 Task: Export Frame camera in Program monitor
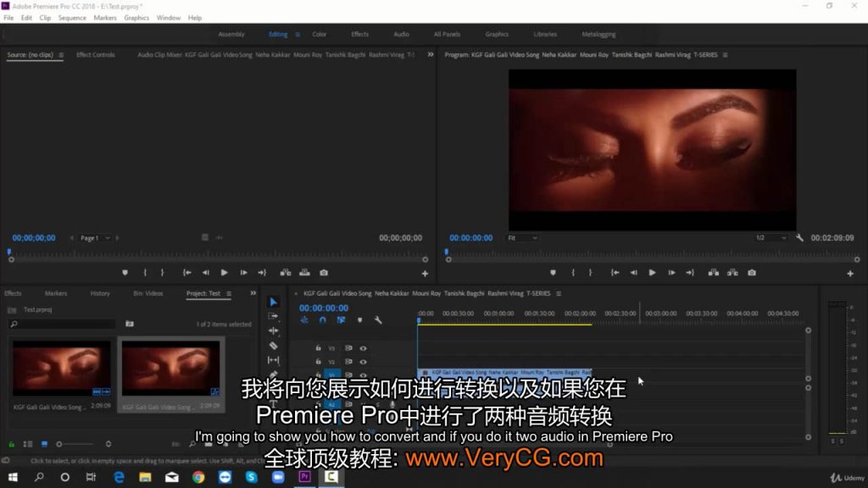(x=752, y=273)
